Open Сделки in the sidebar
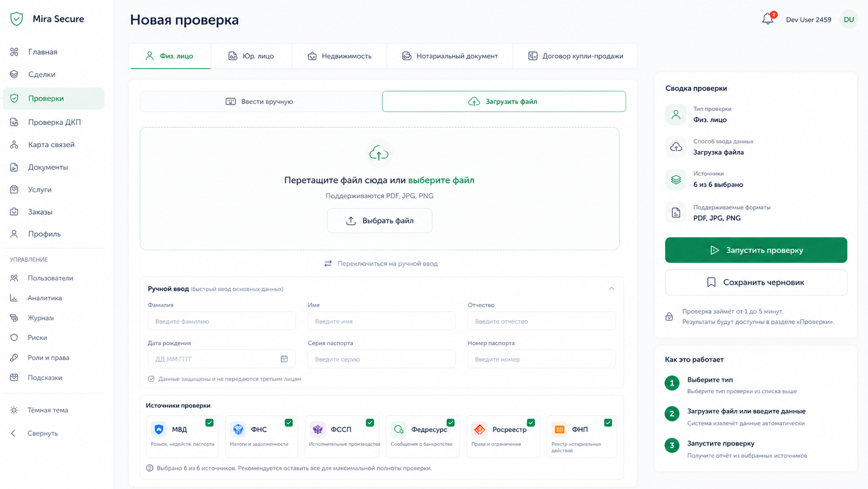This screenshot has height=489, width=868. [53, 74]
